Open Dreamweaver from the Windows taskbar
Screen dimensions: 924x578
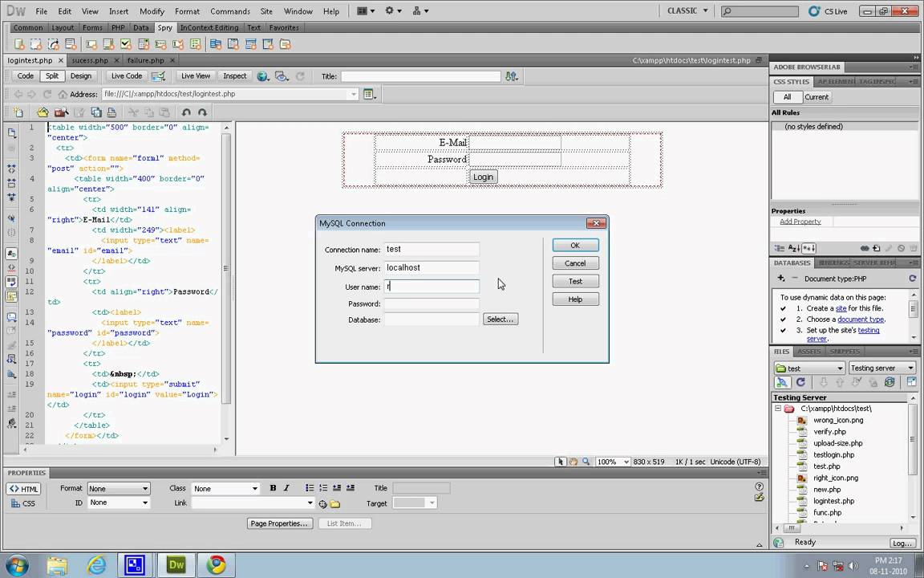tap(176, 564)
